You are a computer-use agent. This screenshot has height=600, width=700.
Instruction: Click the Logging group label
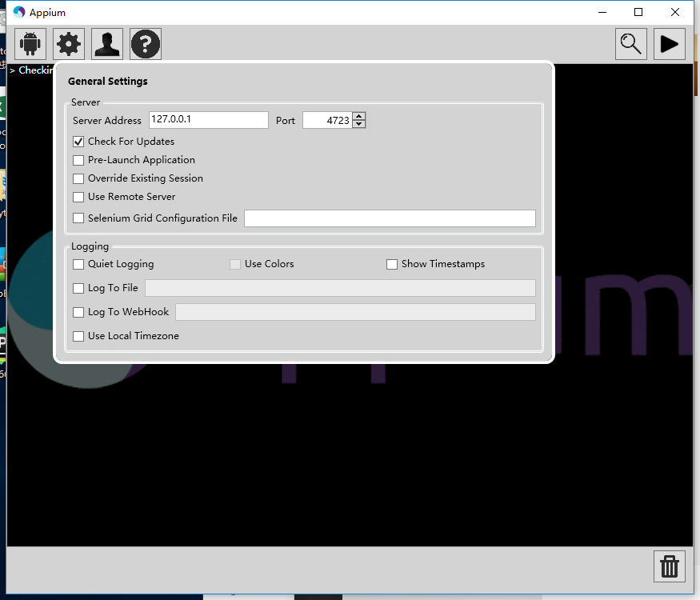coord(90,246)
